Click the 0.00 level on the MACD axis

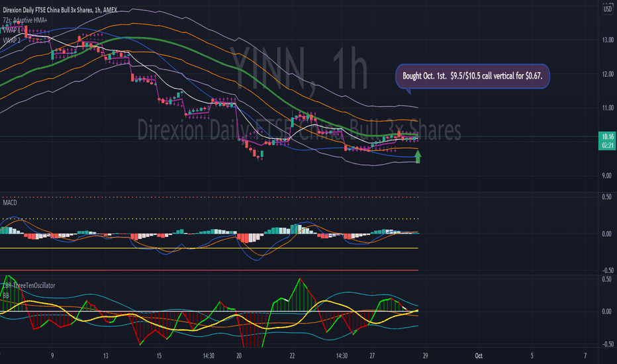(x=607, y=234)
